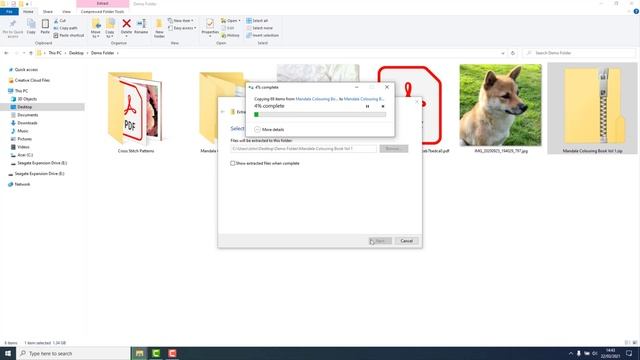Switch to the View tab
This screenshot has width=640, height=360.
pos(66,11)
